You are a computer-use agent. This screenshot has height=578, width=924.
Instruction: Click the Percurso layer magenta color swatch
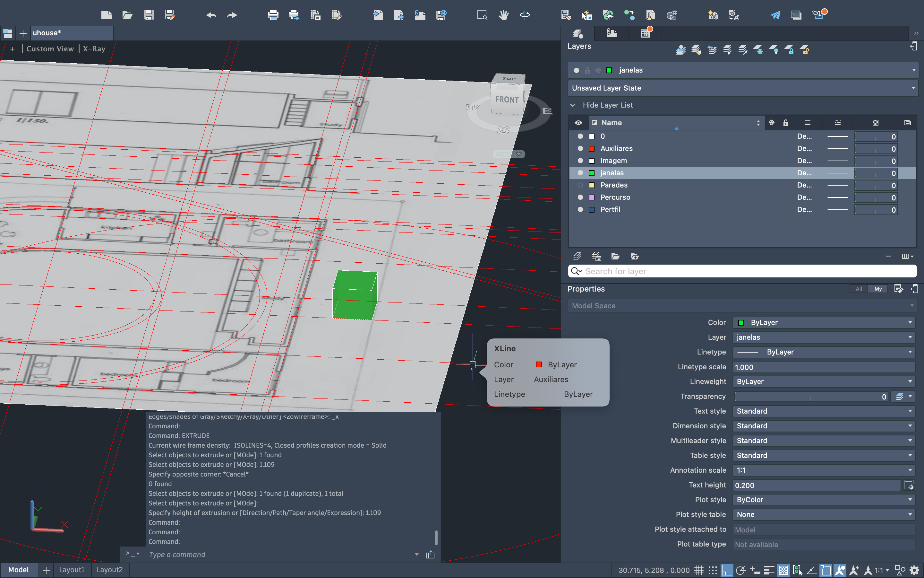[592, 197]
